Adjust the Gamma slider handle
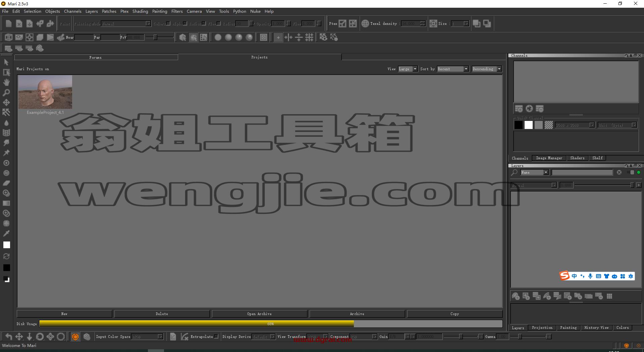 (520, 337)
